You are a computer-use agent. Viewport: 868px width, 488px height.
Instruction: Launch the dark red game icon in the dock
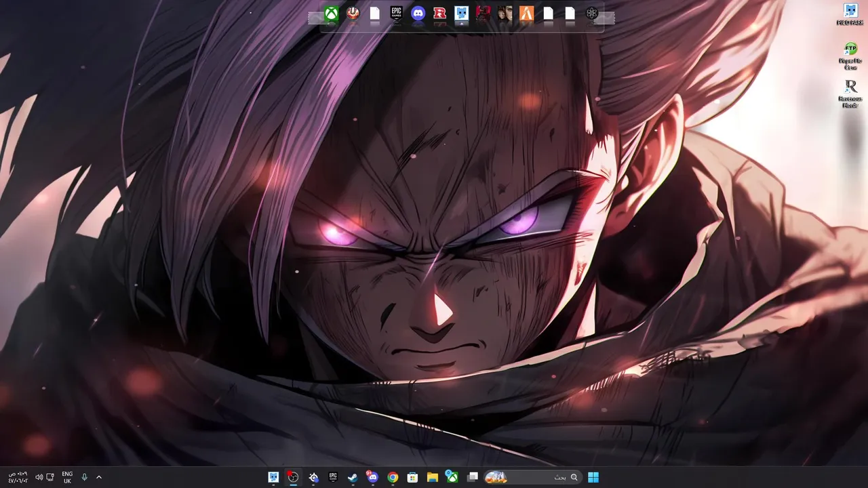pyautogui.click(x=483, y=13)
